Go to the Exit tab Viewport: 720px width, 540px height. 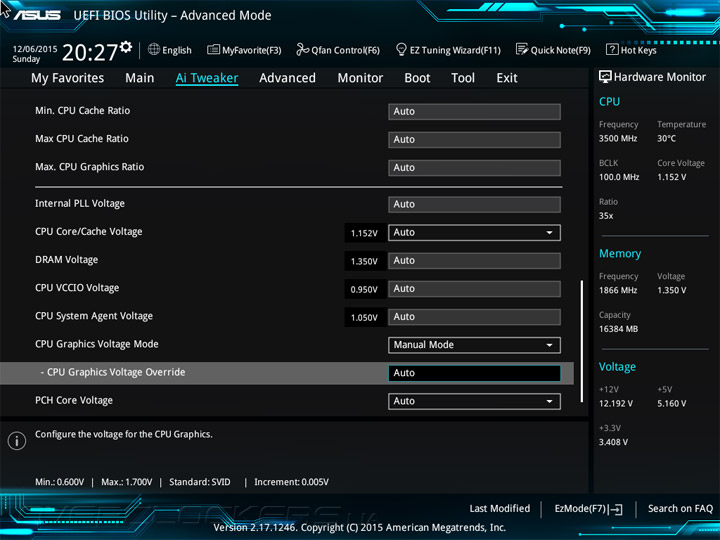(x=507, y=78)
